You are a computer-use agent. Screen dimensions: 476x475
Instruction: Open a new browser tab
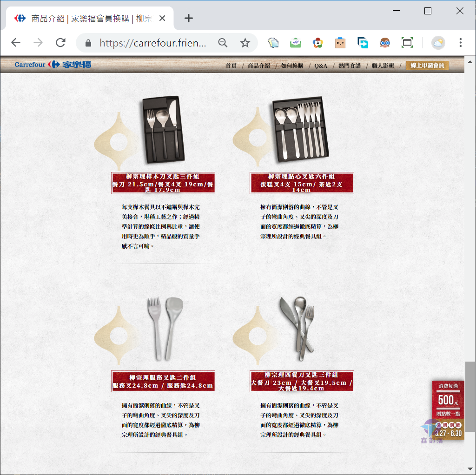point(189,18)
